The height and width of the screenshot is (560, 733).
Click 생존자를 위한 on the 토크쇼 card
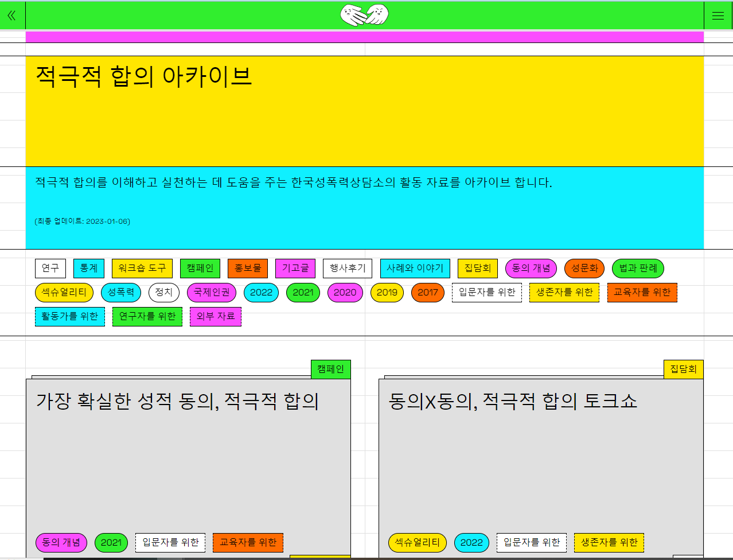609,543
